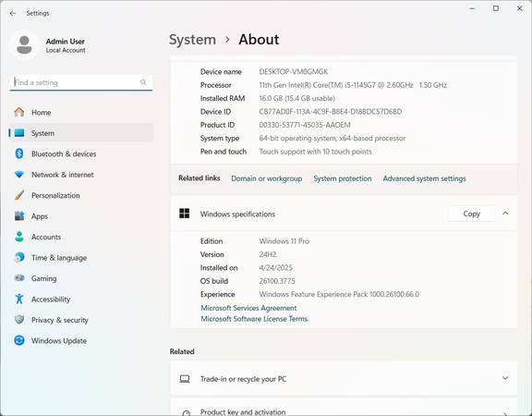Image resolution: width=532 pixels, height=416 pixels.
Task: Click the Personalization paintbrush icon
Action: click(19, 195)
